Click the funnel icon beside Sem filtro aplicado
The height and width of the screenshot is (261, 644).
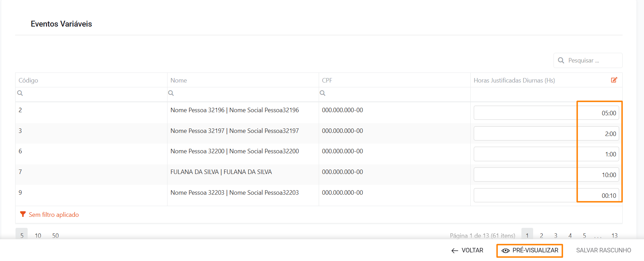pos(23,214)
